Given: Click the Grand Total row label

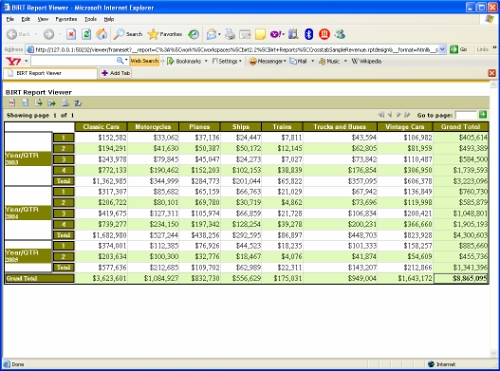Looking at the screenshot, I should [39, 278].
